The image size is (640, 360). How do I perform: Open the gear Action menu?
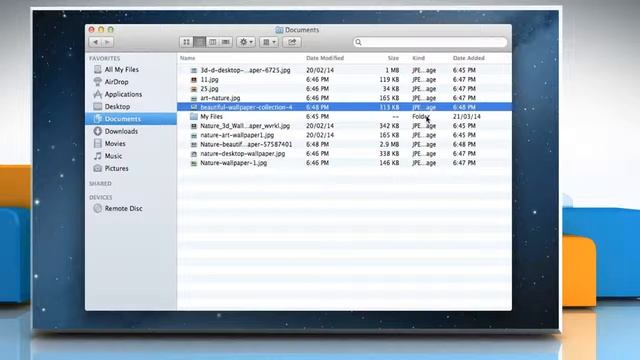click(x=246, y=42)
